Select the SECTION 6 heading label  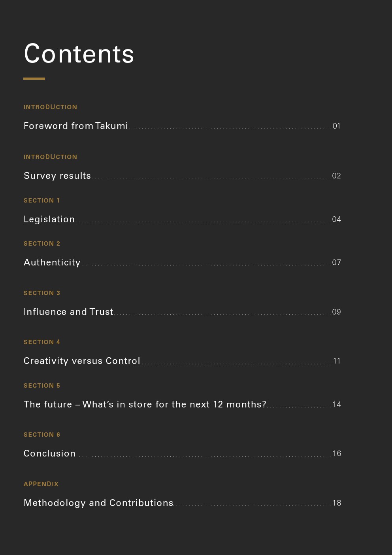point(42,435)
